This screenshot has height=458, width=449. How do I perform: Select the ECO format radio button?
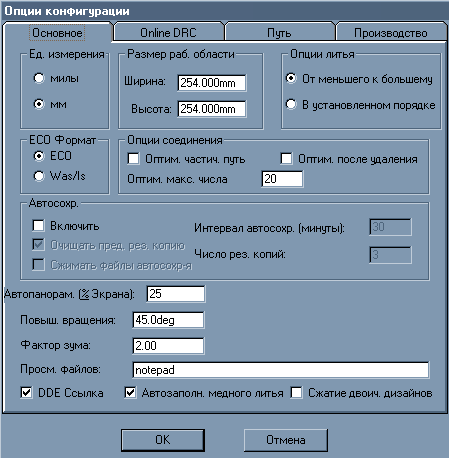[39, 156]
